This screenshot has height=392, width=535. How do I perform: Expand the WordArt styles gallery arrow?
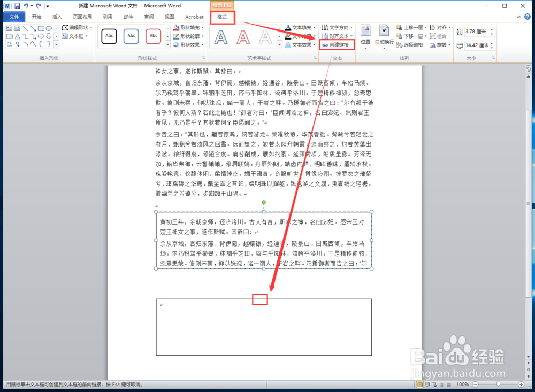(279, 45)
